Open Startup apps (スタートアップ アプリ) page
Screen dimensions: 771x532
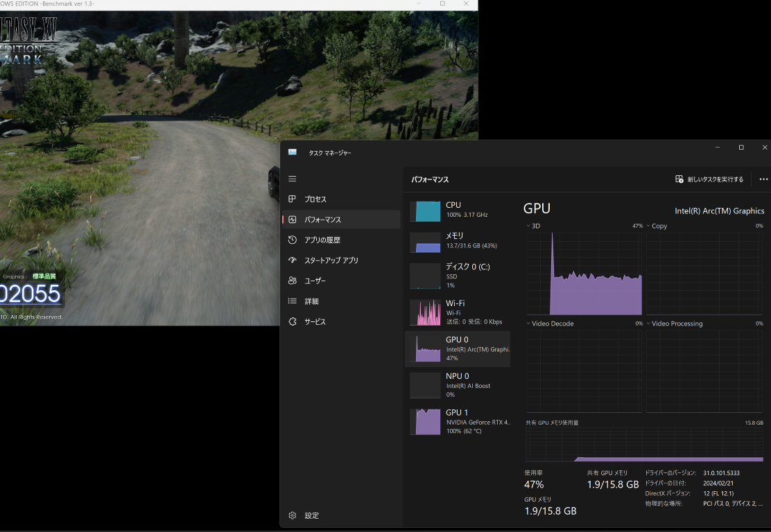(x=341, y=260)
